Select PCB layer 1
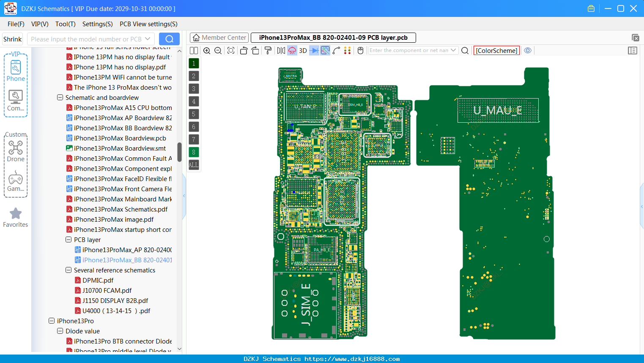The height and width of the screenshot is (363, 644). pyautogui.click(x=194, y=63)
